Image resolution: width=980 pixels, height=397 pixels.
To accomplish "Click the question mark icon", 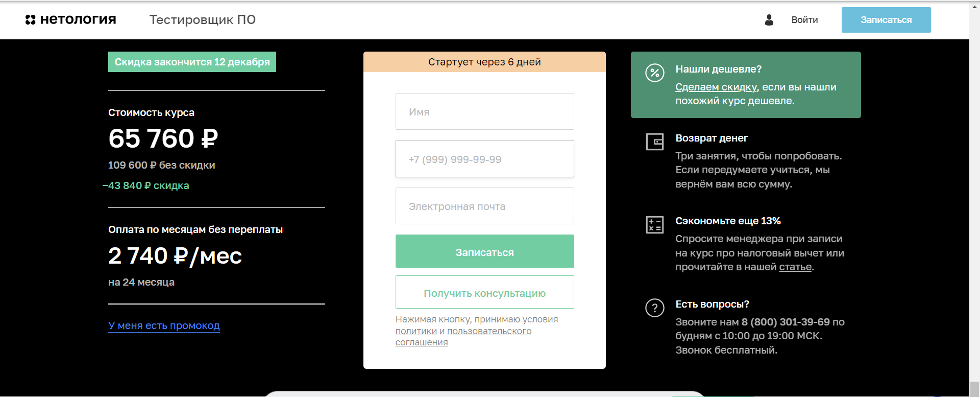I will point(655,308).
